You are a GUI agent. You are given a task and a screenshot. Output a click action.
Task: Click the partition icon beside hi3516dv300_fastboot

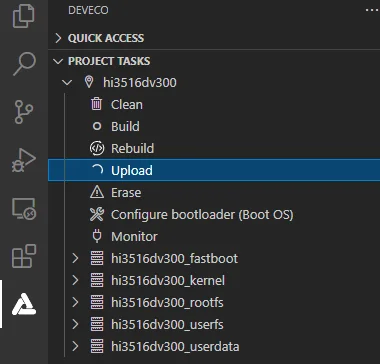[97, 258]
